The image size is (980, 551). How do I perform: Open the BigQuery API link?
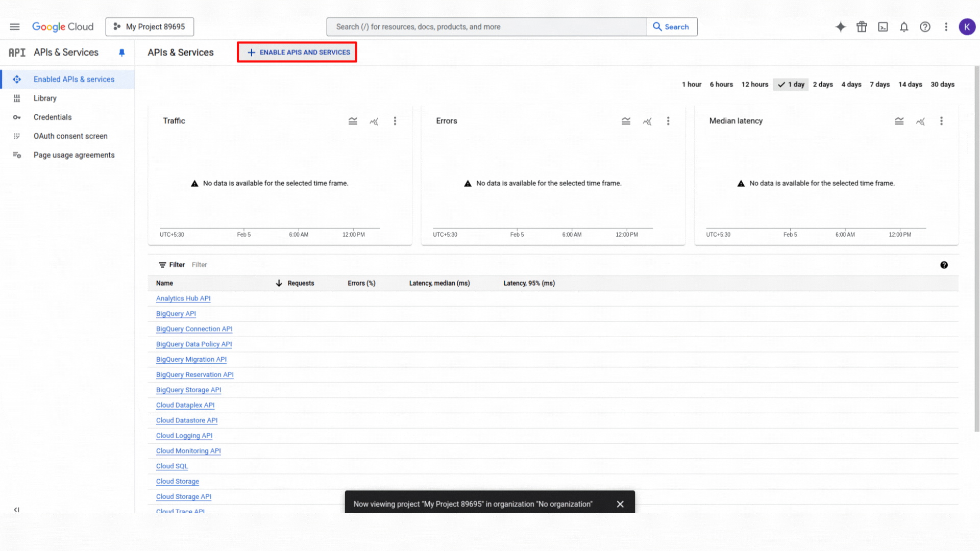176,314
